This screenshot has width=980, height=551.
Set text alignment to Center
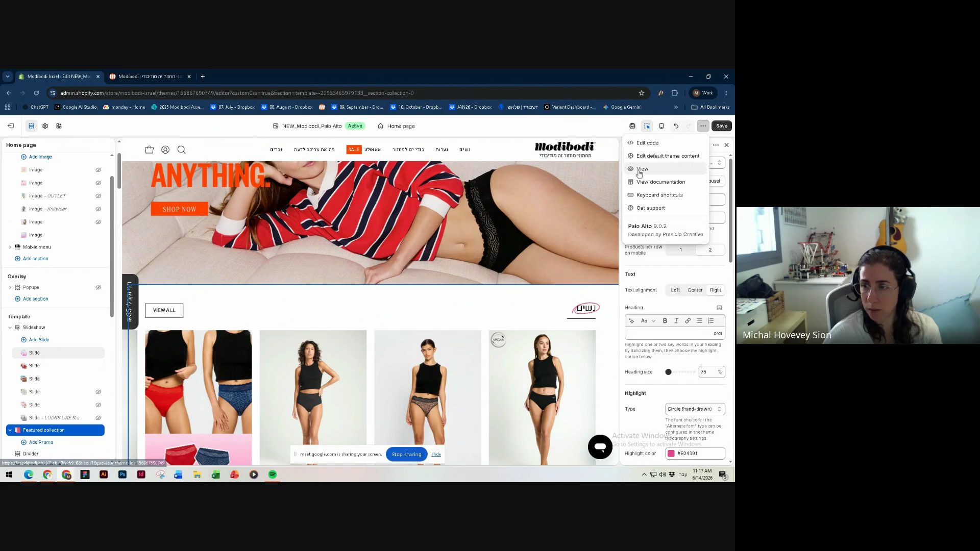coord(695,290)
